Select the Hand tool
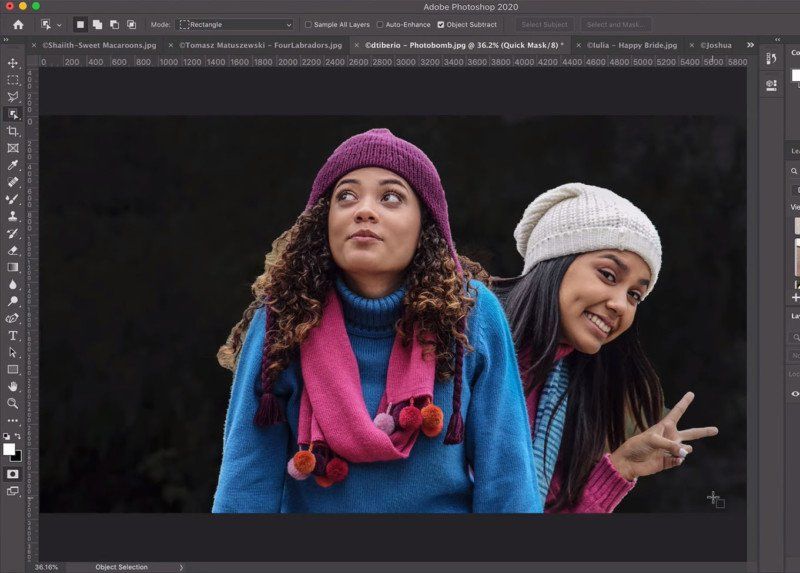This screenshot has width=800, height=573. coord(13,386)
